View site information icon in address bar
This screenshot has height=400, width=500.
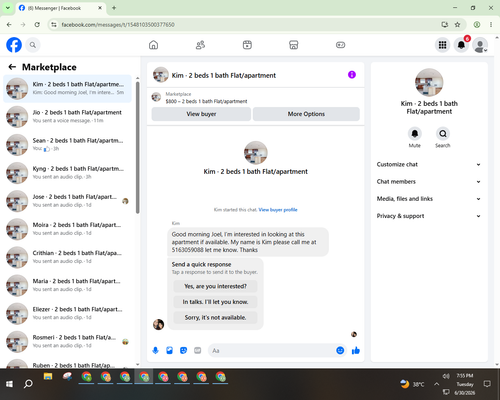[54, 24]
